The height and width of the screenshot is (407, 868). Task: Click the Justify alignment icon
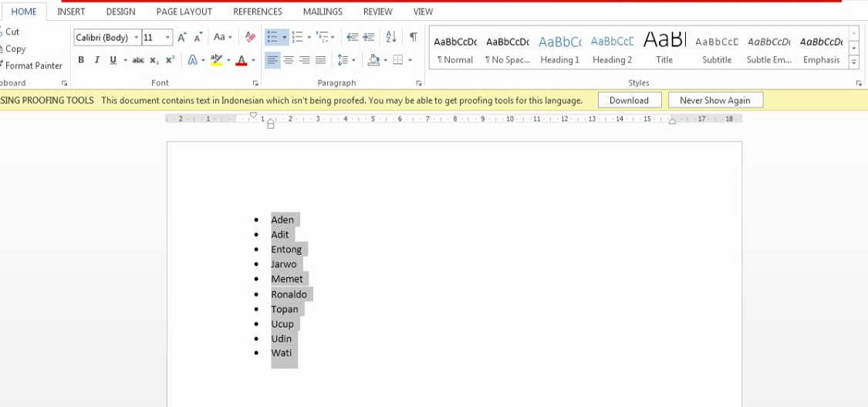click(x=320, y=60)
